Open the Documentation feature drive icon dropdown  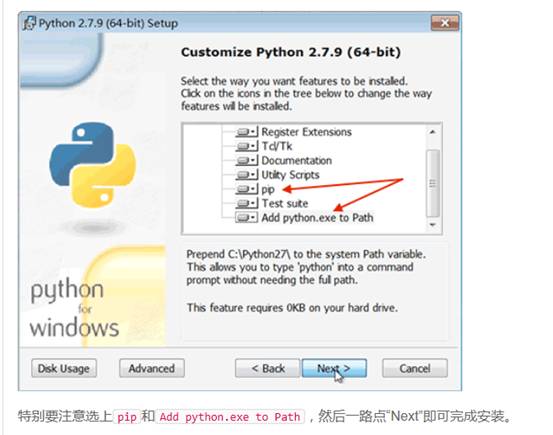click(x=247, y=161)
